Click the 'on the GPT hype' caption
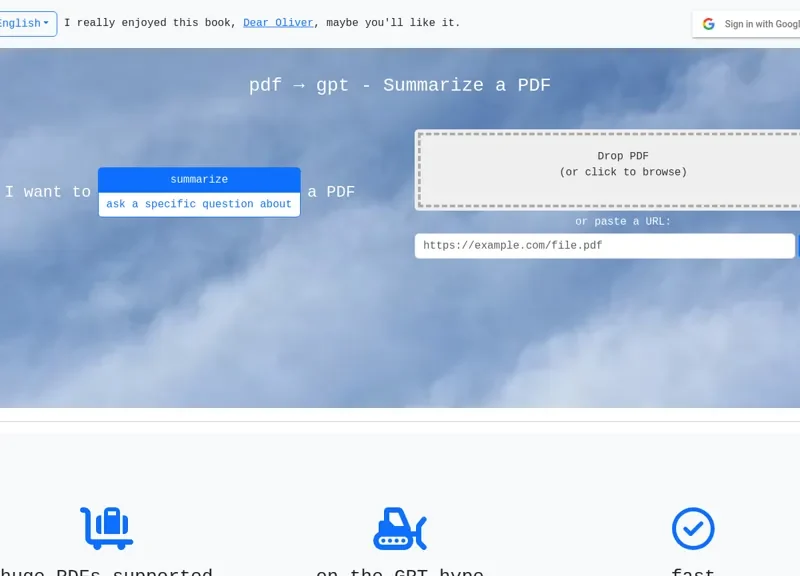Image resolution: width=800 pixels, height=576 pixels. [x=398, y=572]
